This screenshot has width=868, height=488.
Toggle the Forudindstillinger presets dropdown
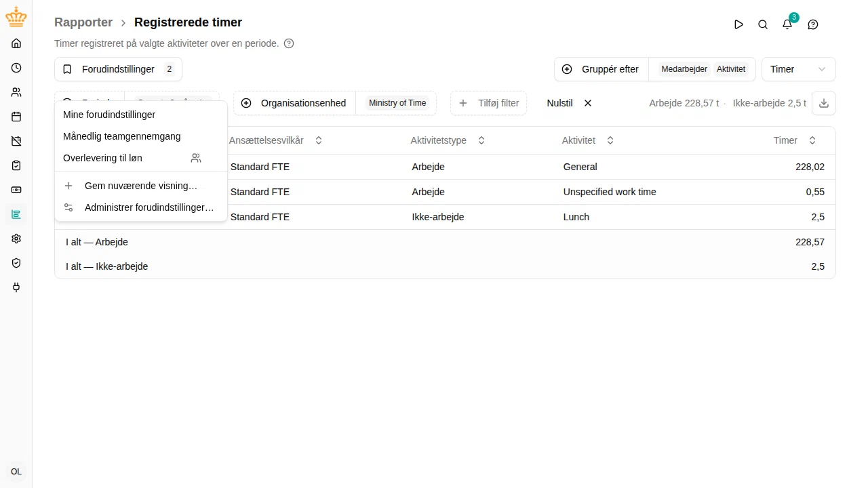(118, 69)
